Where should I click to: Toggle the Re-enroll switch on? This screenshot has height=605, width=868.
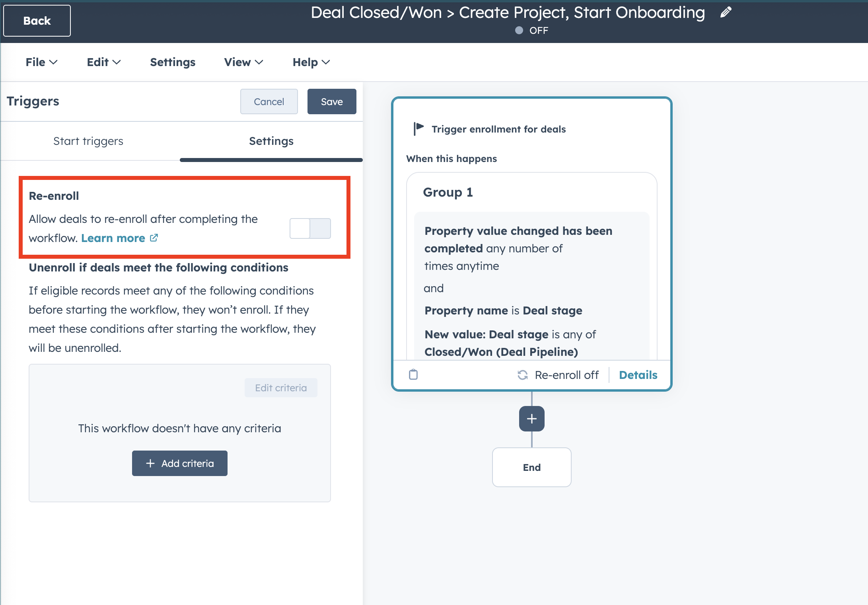(x=310, y=228)
